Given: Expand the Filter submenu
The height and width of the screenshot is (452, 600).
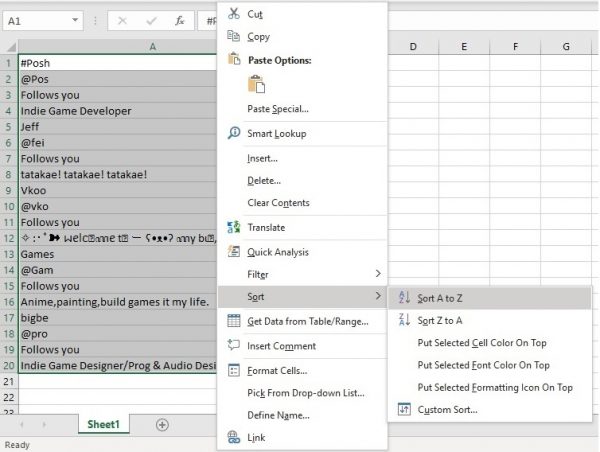Looking at the screenshot, I should point(378,274).
